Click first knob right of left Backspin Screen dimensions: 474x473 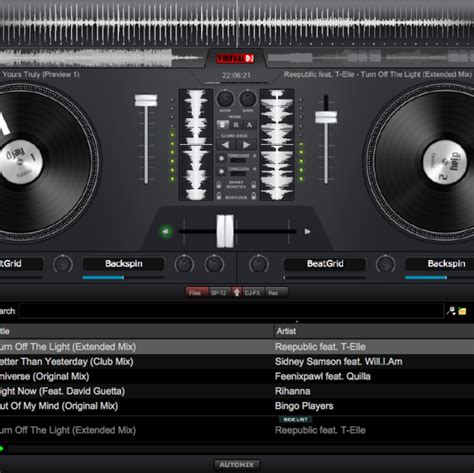click(184, 264)
